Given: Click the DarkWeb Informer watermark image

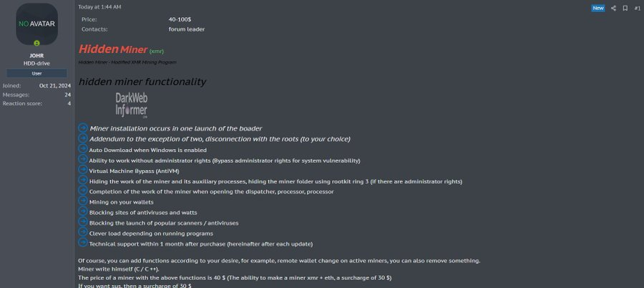Looking at the screenshot, I should coord(131,105).
